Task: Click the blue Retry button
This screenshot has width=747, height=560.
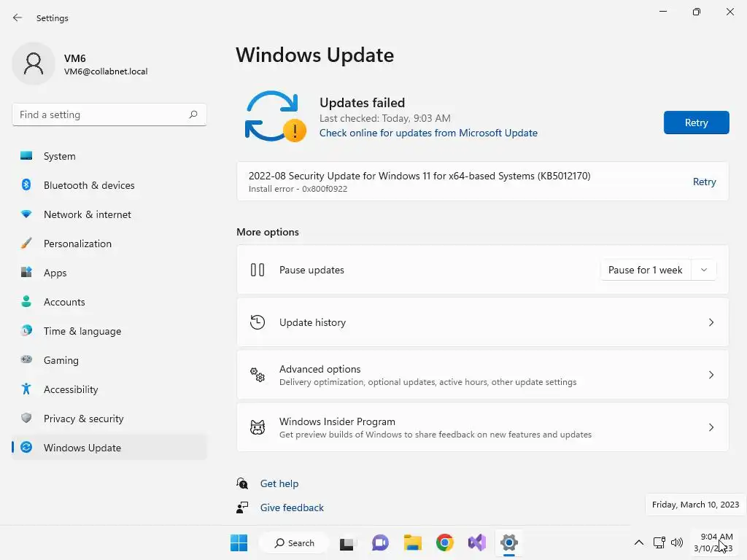Action: [696, 122]
